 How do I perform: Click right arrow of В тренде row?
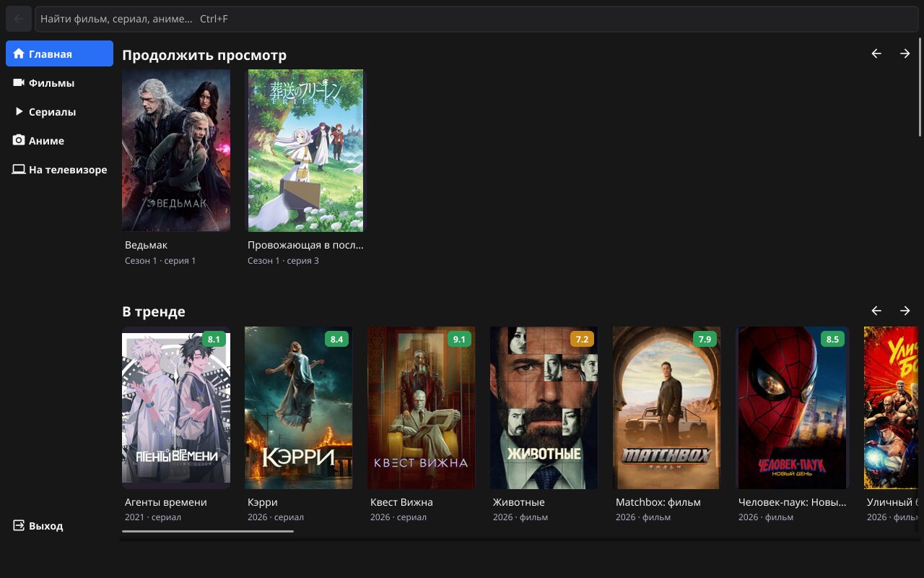point(905,311)
